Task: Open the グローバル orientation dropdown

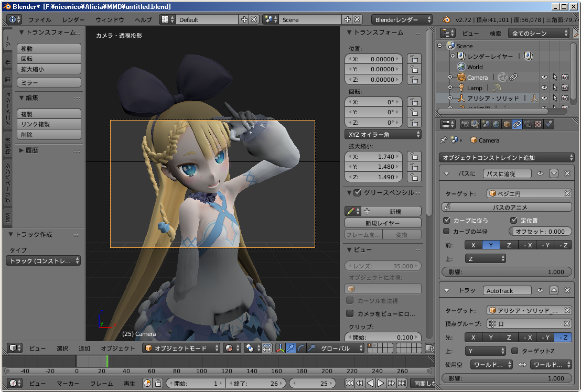Action: tap(341, 349)
